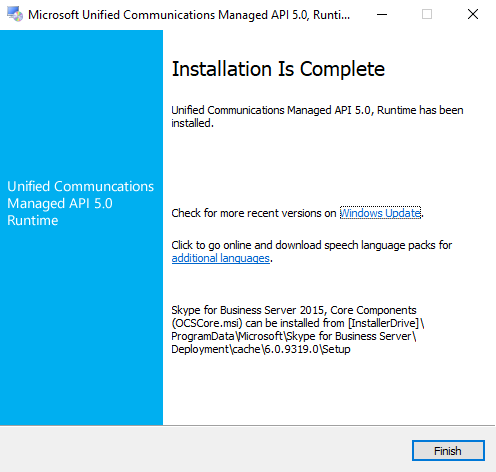This screenshot has height=472, width=496.
Task: Click the disabled maximize button
Action: click(427, 14)
